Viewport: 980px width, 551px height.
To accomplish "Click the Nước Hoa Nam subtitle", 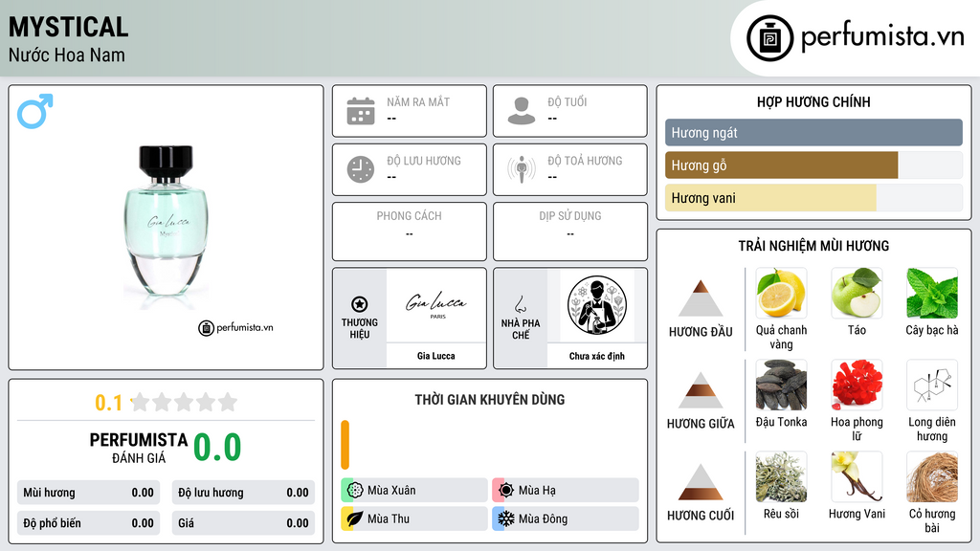I will point(67,55).
